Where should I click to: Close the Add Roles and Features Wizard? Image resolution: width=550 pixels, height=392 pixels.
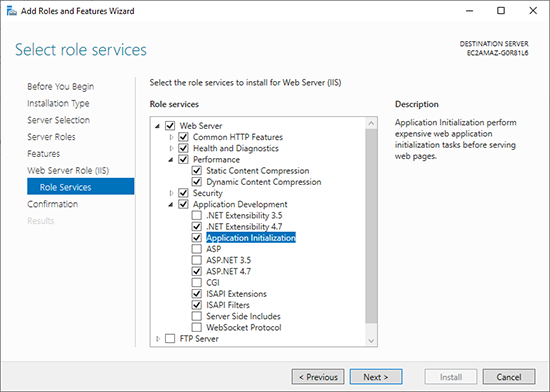point(533,11)
